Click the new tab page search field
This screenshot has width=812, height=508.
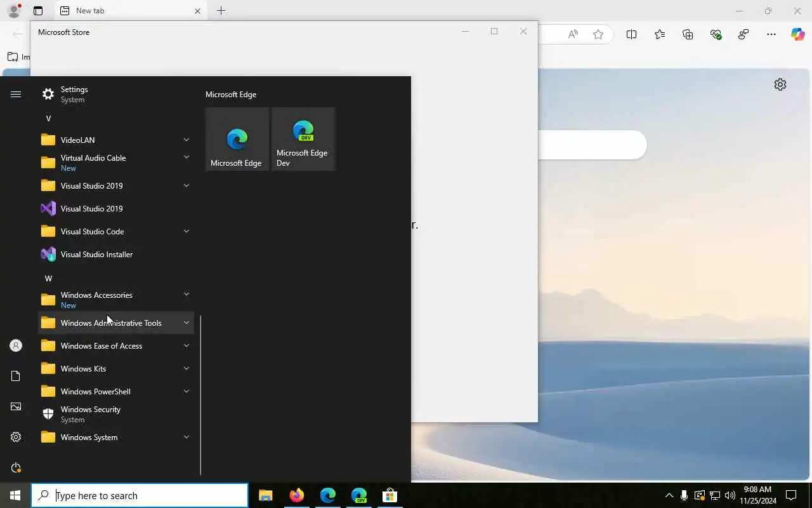point(592,145)
